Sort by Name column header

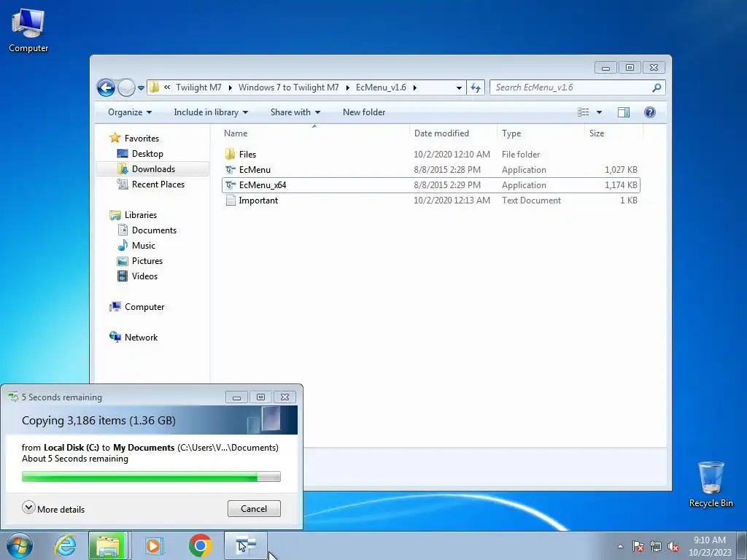coord(314,133)
